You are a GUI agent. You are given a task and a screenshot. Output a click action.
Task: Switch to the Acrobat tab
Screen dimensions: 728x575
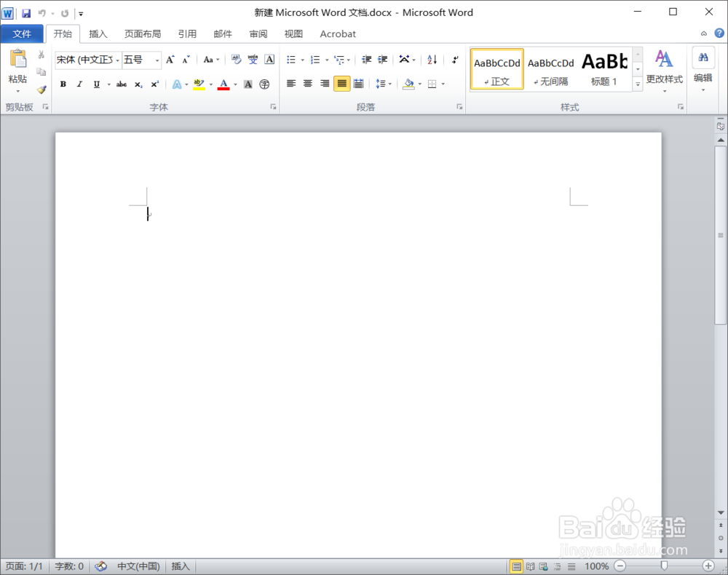pyautogui.click(x=338, y=34)
